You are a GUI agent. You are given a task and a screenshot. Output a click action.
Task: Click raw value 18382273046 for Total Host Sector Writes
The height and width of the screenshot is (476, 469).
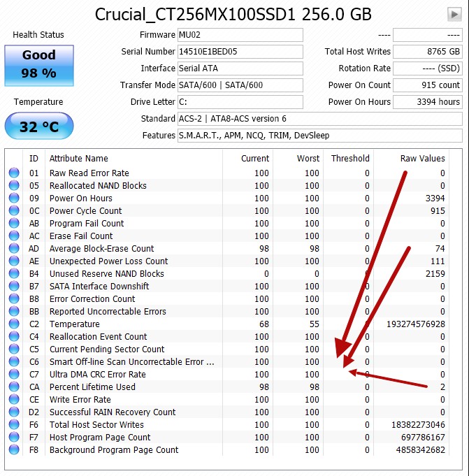click(418, 425)
